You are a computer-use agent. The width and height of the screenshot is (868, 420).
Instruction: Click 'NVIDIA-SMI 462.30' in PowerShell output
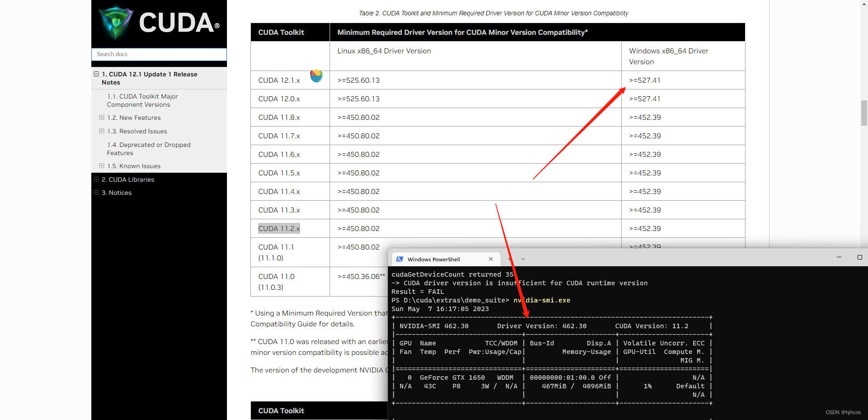coord(434,326)
